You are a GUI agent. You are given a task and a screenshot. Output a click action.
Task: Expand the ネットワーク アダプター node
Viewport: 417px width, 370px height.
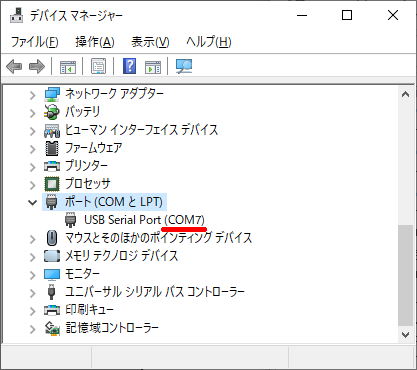33,95
